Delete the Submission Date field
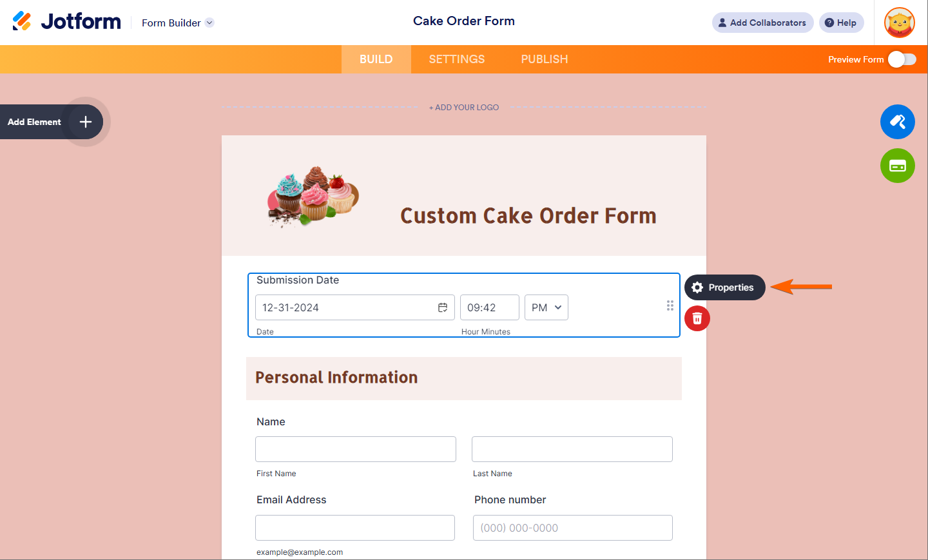 (697, 318)
